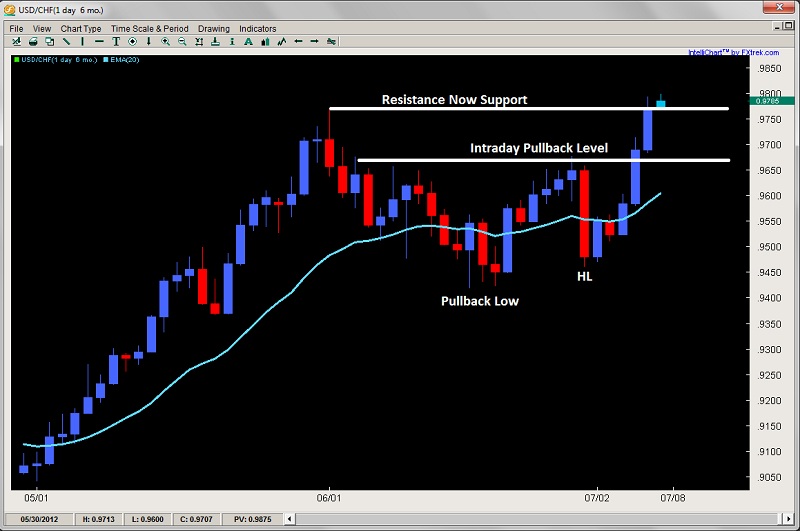Click the horizontal scrollbar right arrow
This screenshot has width=800, height=531.
[x=789, y=519]
